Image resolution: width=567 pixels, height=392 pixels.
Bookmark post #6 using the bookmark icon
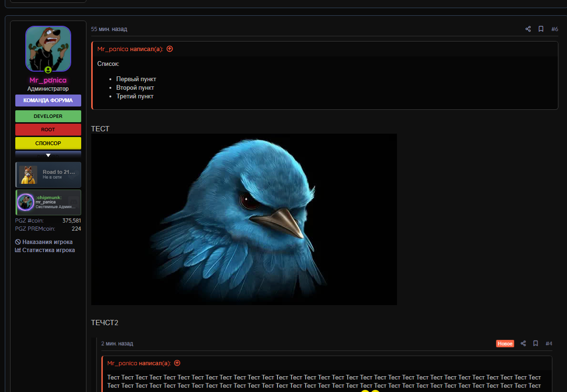click(541, 29)
